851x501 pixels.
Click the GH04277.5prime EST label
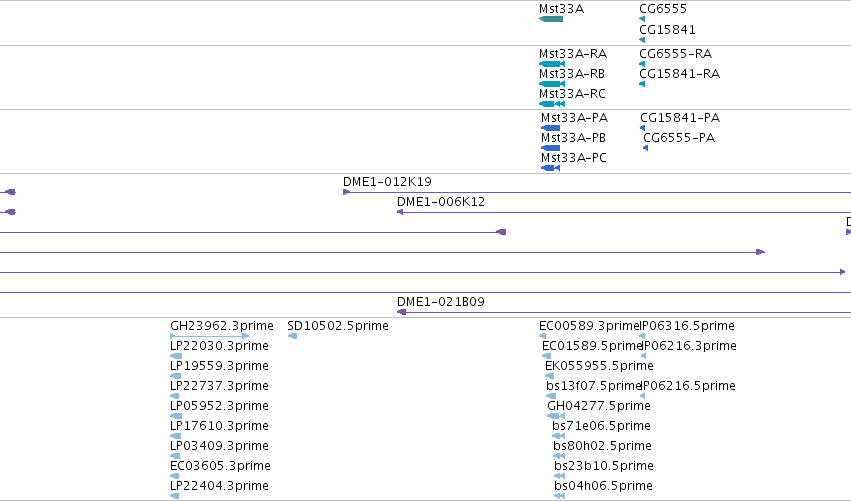point(599,406)
